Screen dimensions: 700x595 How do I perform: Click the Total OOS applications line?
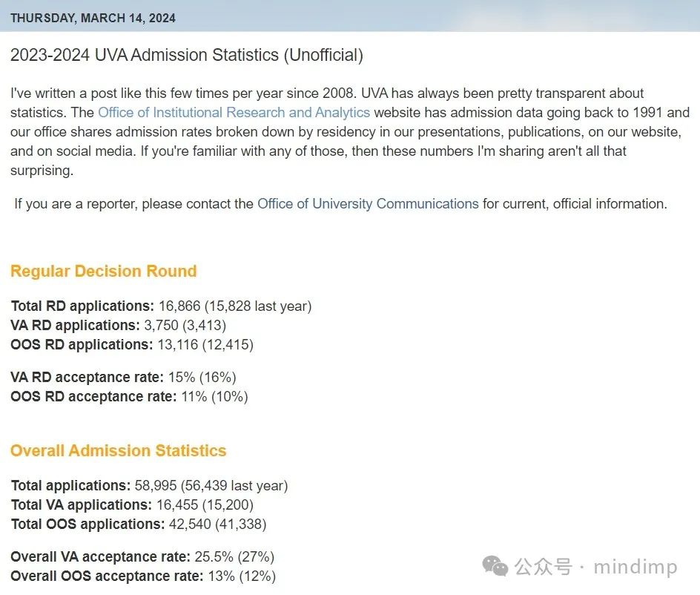[139, 524]
